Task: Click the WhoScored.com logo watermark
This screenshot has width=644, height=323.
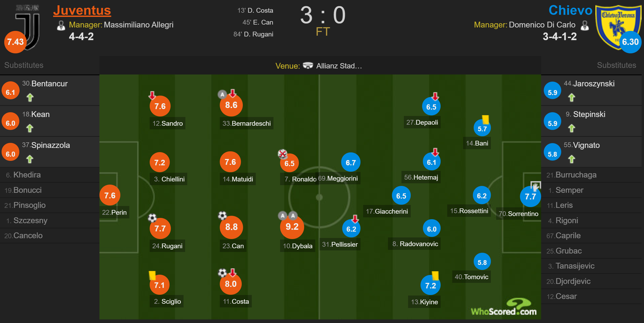Action: (x=504, y=307)
